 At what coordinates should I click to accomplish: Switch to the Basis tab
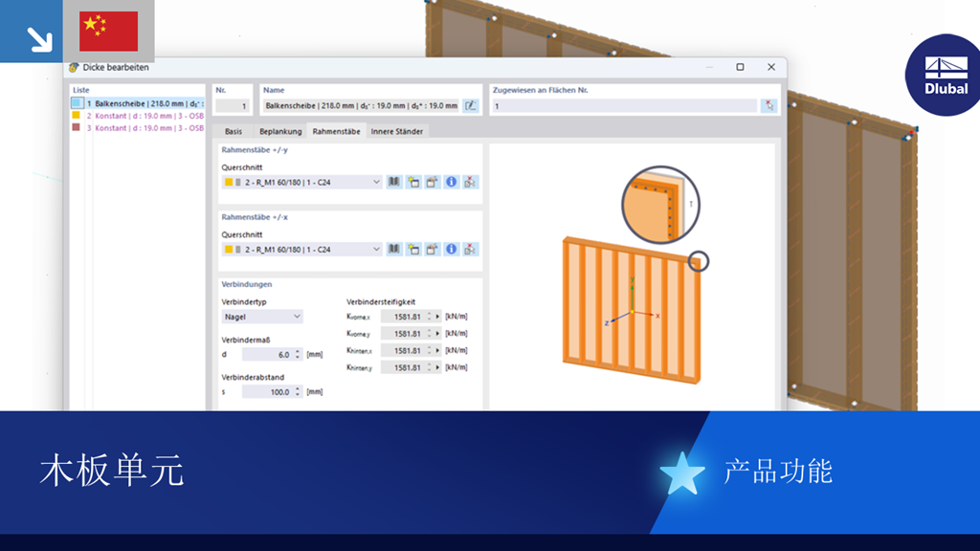tap(234, 131)
